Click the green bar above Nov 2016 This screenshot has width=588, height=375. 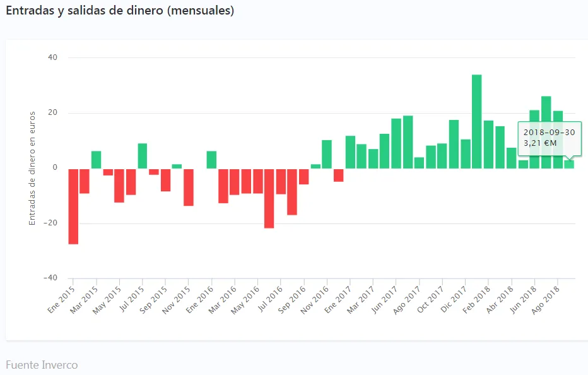tap(327, 154)
